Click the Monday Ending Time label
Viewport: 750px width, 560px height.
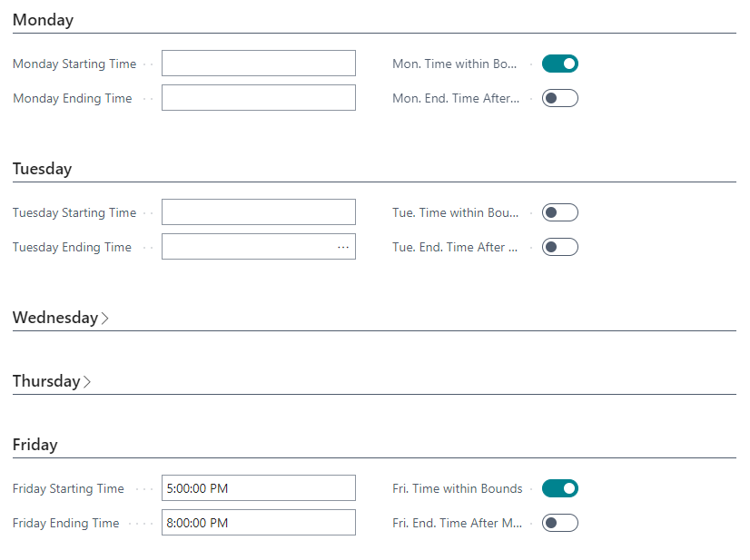73,98
